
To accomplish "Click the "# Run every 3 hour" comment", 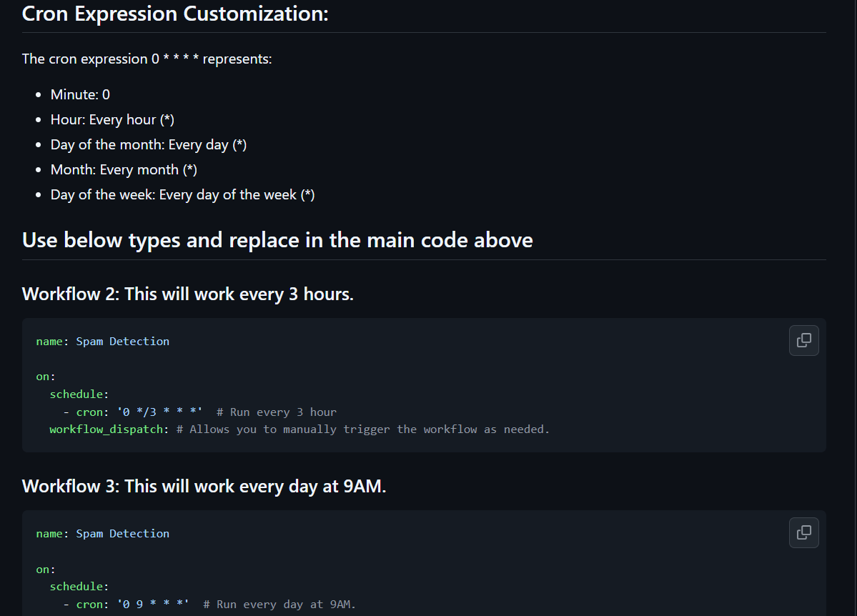I will pos(276,412).
